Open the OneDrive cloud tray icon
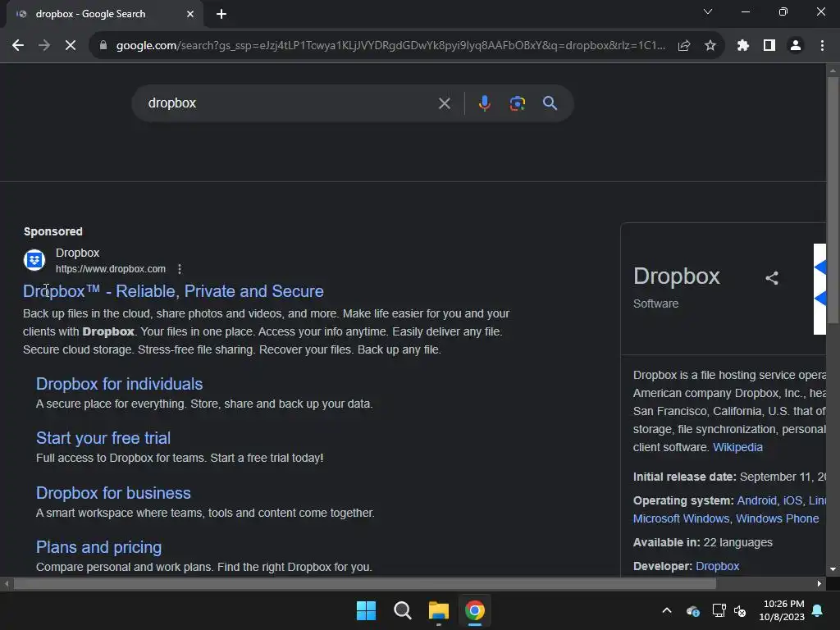 pyautogui.click(x=692, y=610)
